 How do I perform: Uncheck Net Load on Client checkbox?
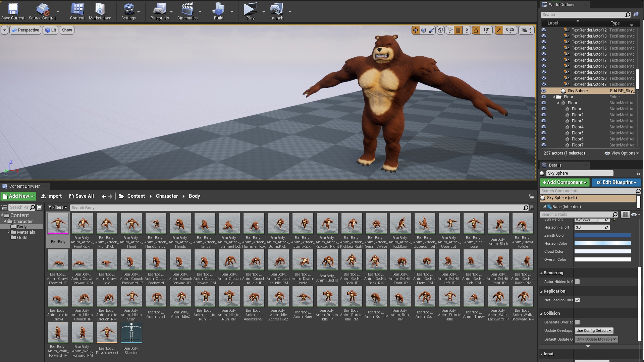577,300
